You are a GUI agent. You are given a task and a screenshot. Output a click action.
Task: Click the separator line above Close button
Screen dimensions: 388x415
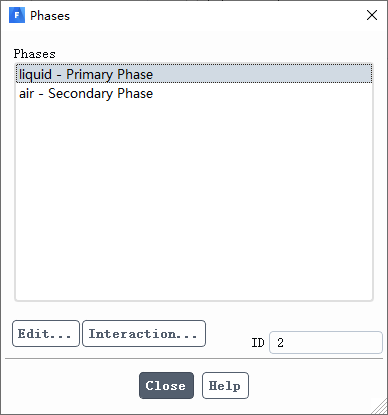point(194,359)
